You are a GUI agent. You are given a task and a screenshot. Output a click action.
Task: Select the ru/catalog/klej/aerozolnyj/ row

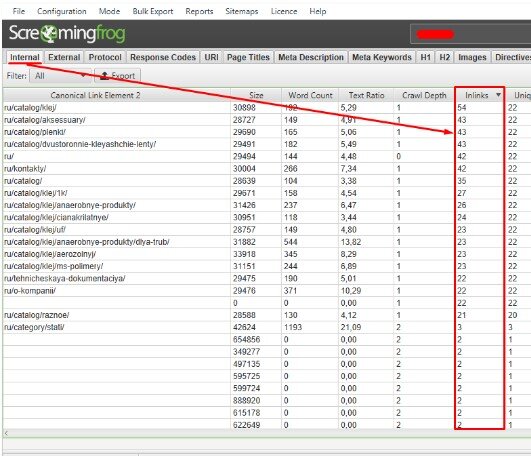pos(267,254)
